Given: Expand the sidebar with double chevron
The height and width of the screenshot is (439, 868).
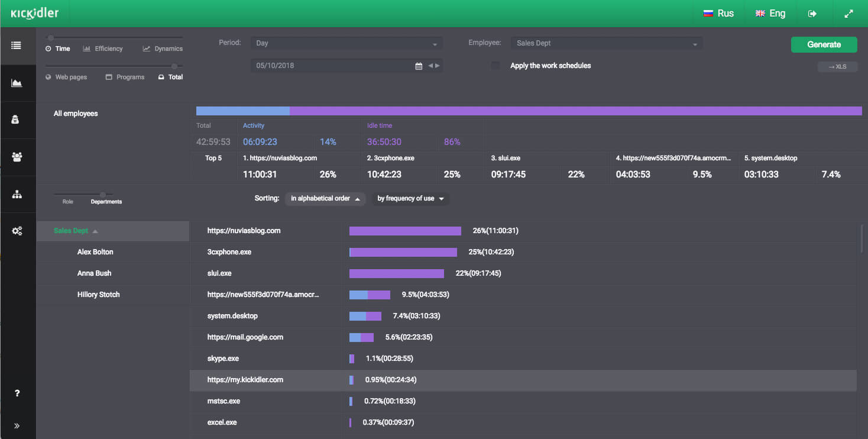Looking at the screenshot, I should click(x=17, y=425).
